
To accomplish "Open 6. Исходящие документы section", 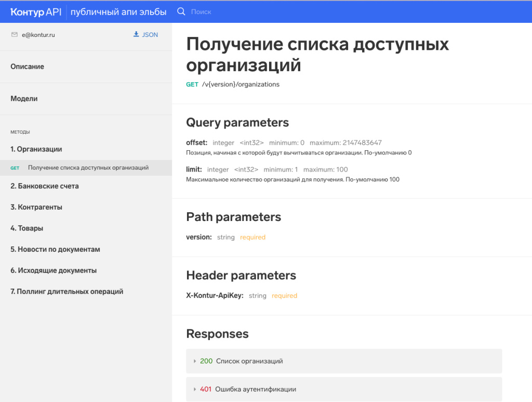I will coord(54,271).
